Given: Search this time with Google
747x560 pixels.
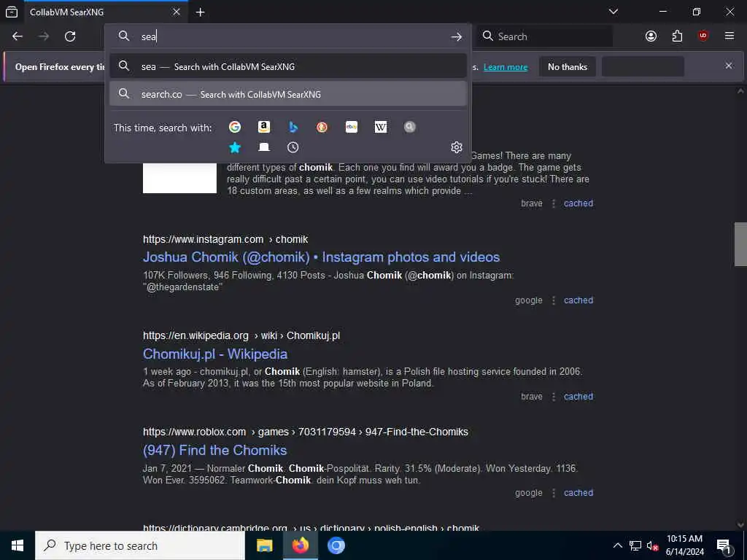Looking at the screenshot, I should coord(234,127).
